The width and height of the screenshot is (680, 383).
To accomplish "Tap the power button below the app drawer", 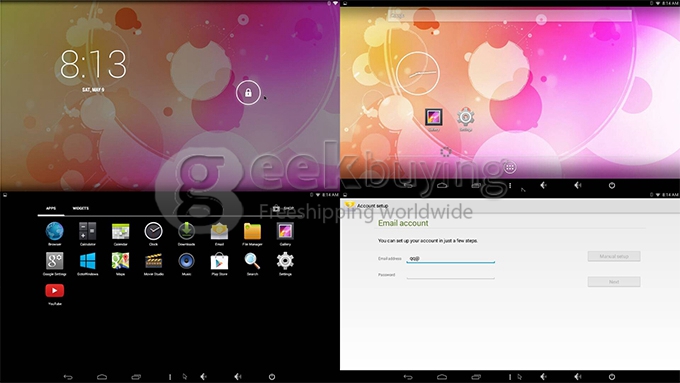I will pos(272,376).
